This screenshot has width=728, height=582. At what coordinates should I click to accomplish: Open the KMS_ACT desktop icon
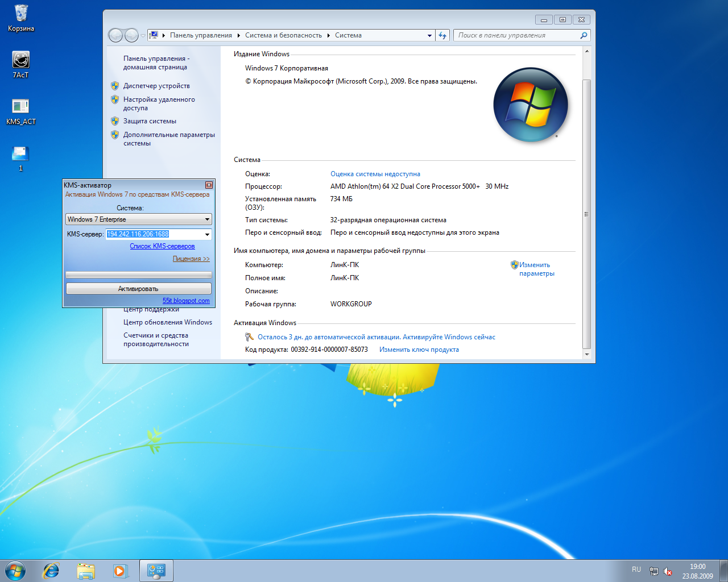point(21,111)
